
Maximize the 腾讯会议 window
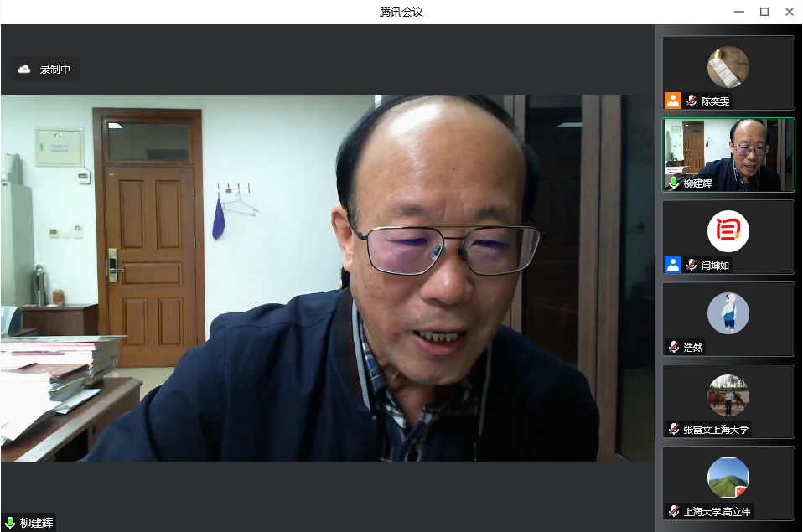pyautogui.click(x=764, y=12)
